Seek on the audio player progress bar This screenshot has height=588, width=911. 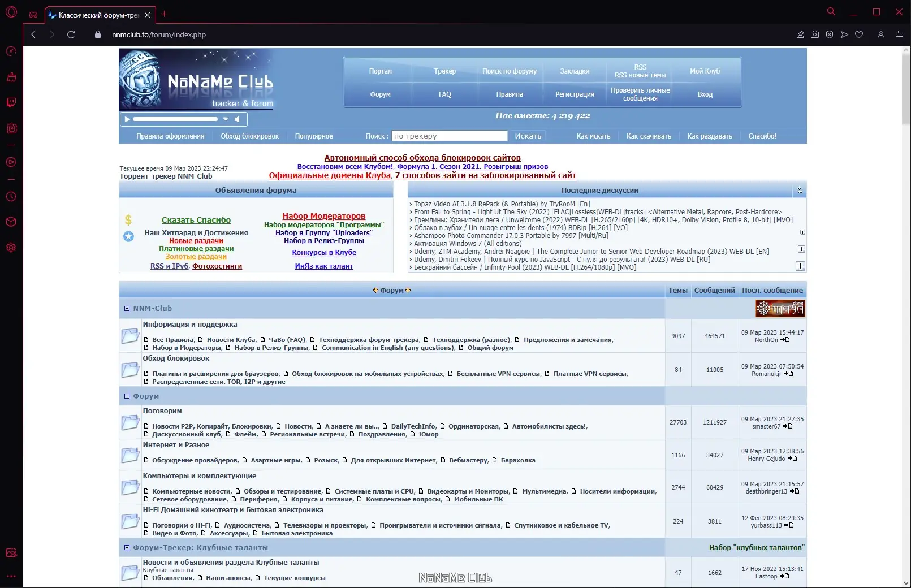pos(175,119)
